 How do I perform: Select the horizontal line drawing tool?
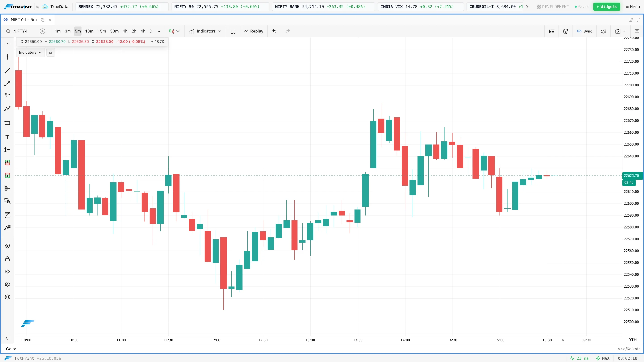coord(7,44)
